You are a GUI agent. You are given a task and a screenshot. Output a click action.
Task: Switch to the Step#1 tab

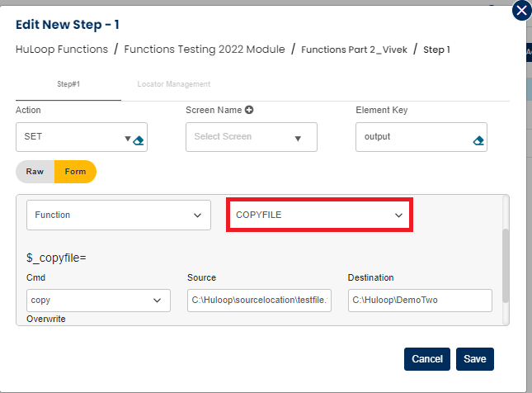tap(68, 84)
